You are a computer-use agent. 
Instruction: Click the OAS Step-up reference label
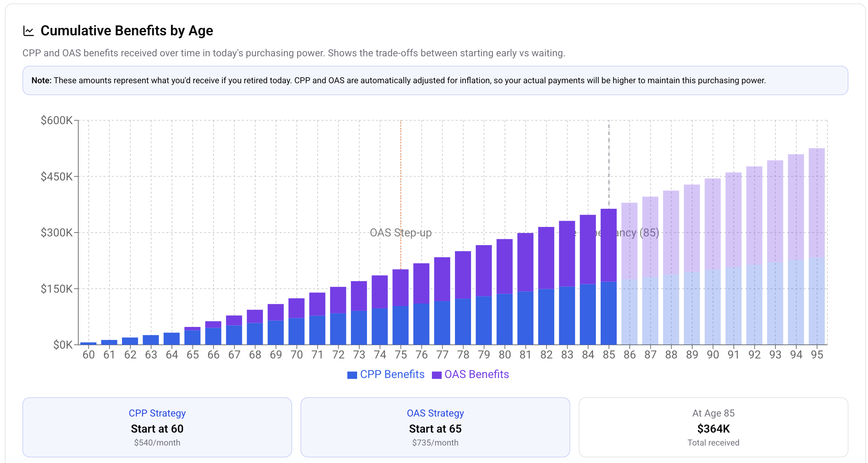click(x=400, y=233)
